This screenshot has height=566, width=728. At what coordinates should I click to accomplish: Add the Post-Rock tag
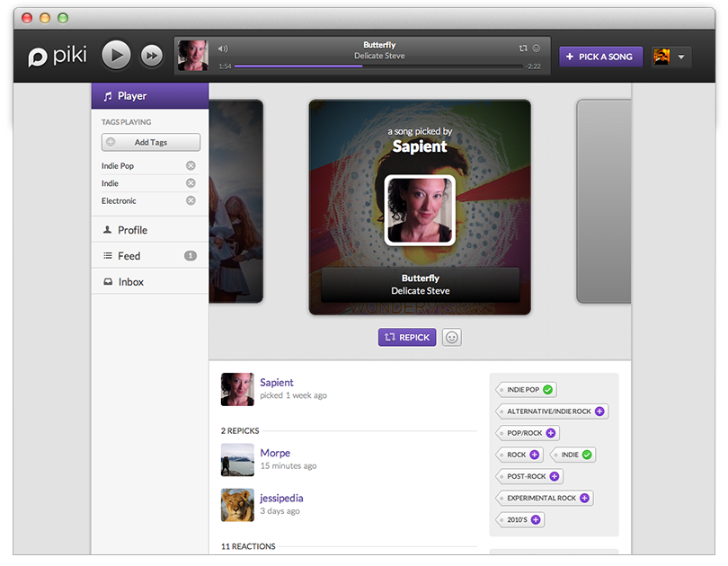(555, 476)
